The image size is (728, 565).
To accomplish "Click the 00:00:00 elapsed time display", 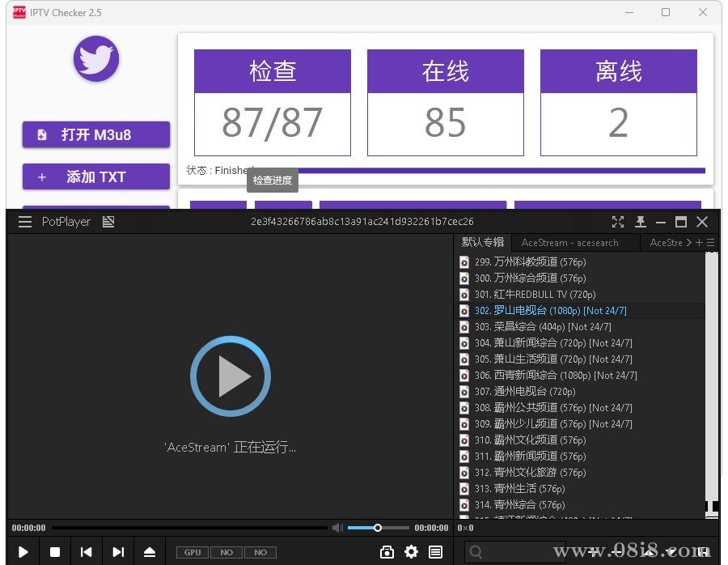I will point(29,528).
